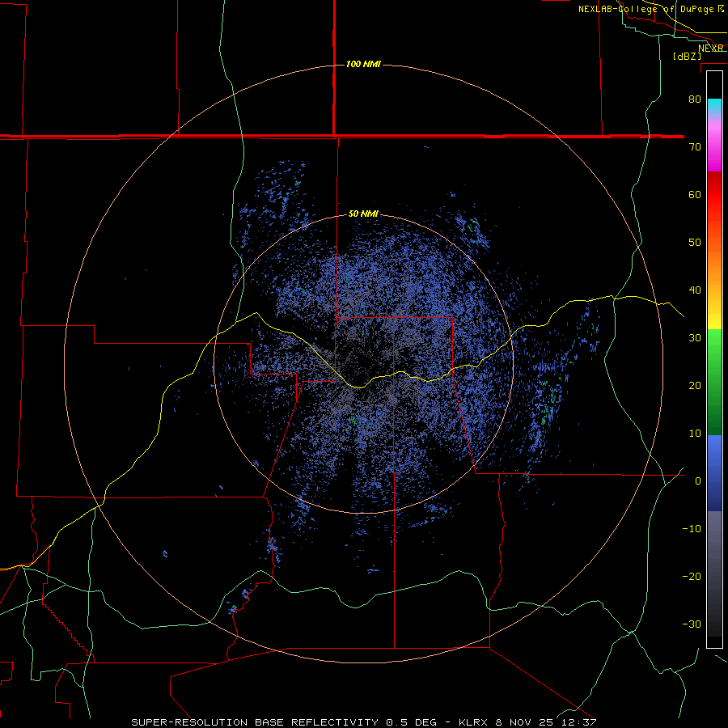Click the [dBZ] unit label
728x728 pixels.
(x=687, y=57)
